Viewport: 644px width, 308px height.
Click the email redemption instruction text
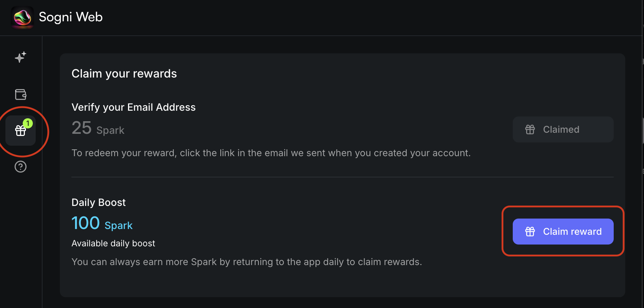(271, 153)
